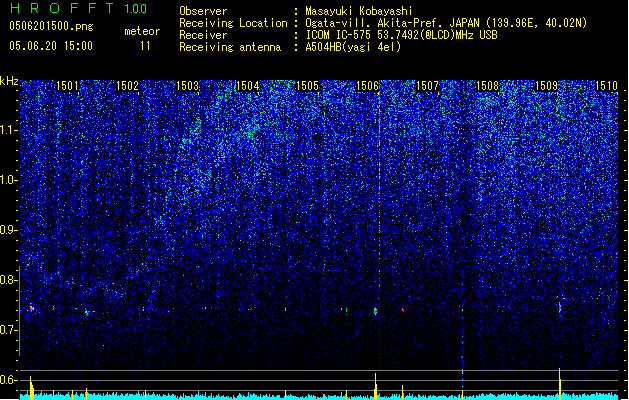Select observer name Masayuki Kobayashi
The image size is (629, 400).
pyautogui.click(x=359, y=11)
